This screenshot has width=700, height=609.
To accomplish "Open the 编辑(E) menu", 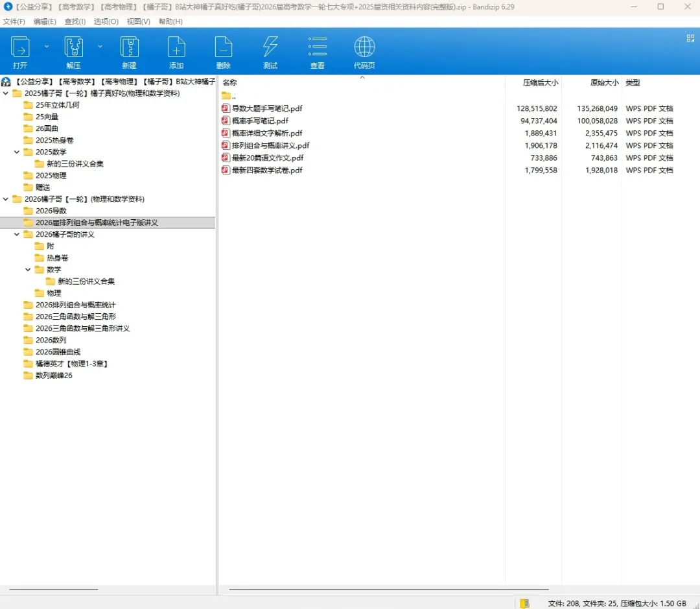I will click(45, 21).
